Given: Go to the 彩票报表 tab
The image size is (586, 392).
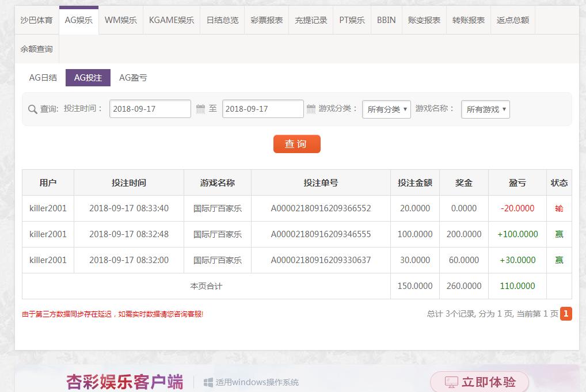Looking at the screenshot, I should pos(267,20).
